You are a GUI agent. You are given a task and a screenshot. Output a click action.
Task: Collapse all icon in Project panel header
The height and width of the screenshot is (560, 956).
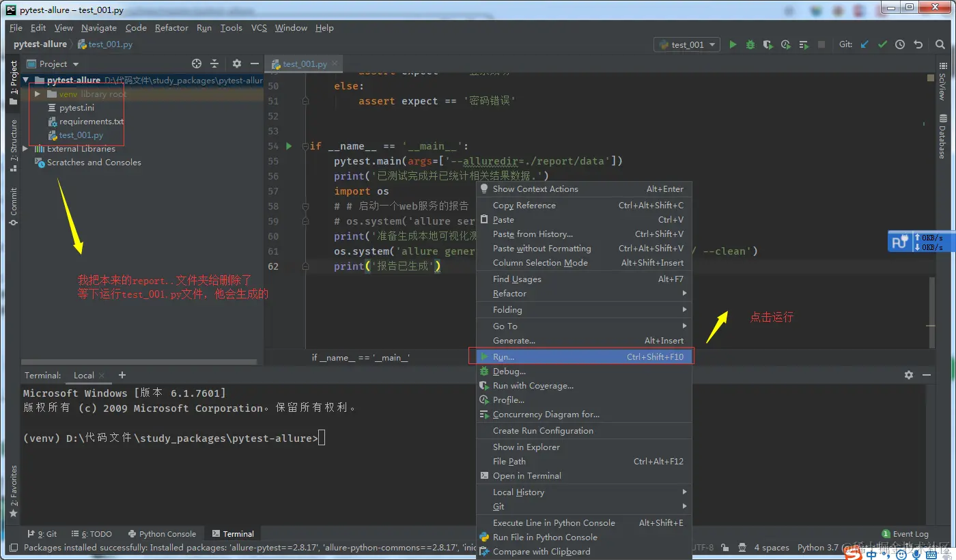[214, 64]
